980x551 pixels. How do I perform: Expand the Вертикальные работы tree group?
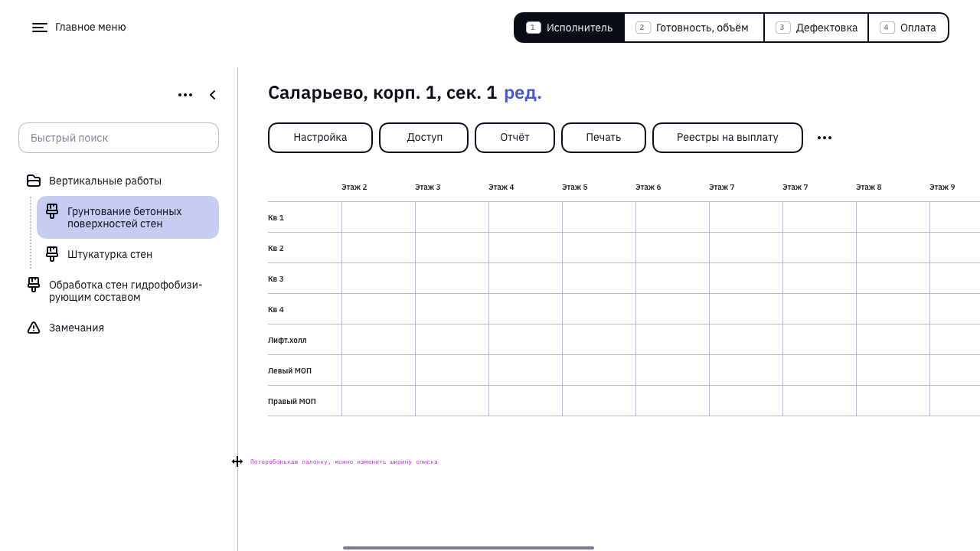click(105, 181)
